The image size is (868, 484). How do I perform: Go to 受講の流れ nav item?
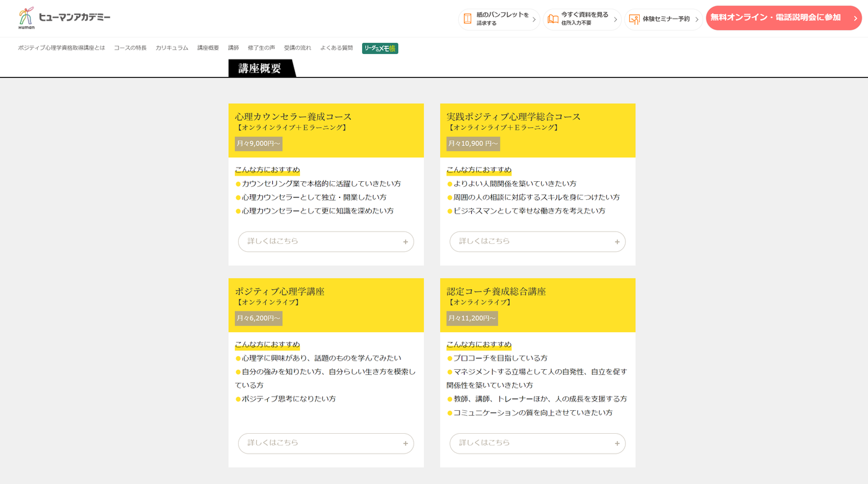(298, 48)
